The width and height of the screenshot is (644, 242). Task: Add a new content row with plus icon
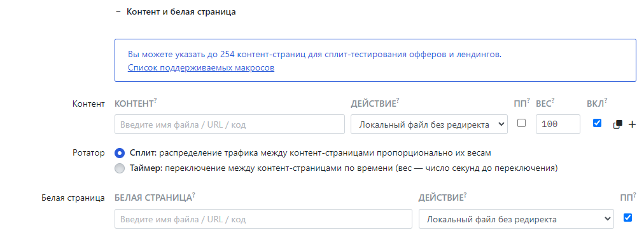pyautogui.click(x=632, y=124)
